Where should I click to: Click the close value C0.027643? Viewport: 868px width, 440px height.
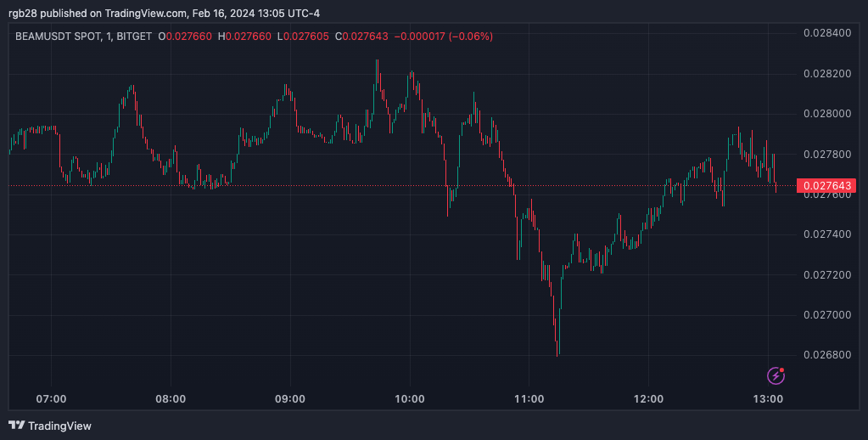(x=361, y=37)
